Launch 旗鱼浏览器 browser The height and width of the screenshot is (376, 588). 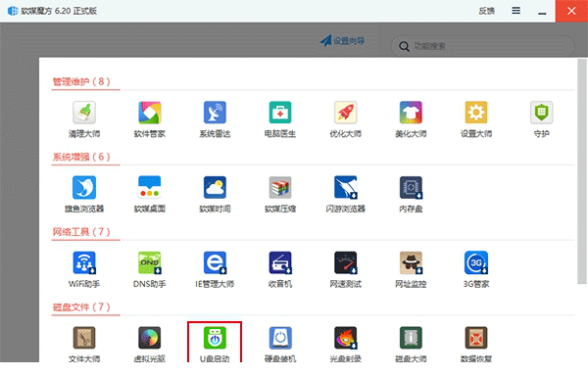[84, 194]
